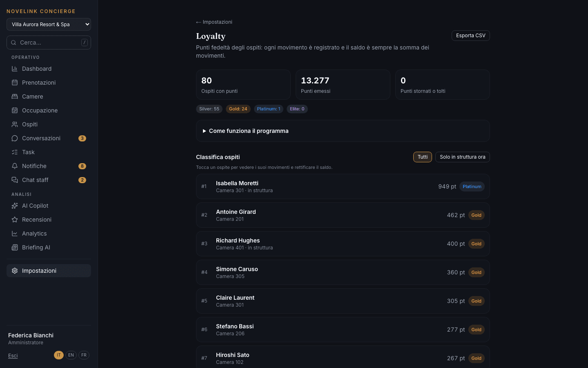Click the Ospiti people icon
The image size is (588, 368).
tap(15, 124)
